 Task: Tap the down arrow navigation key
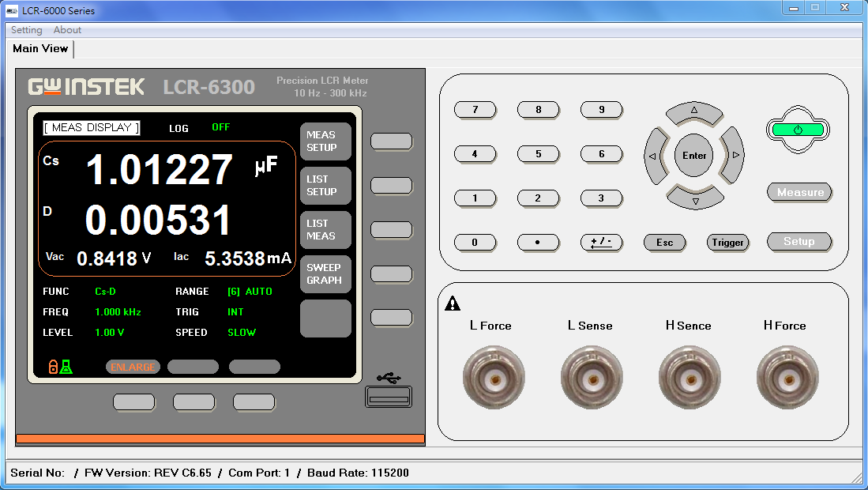[695, 198]
